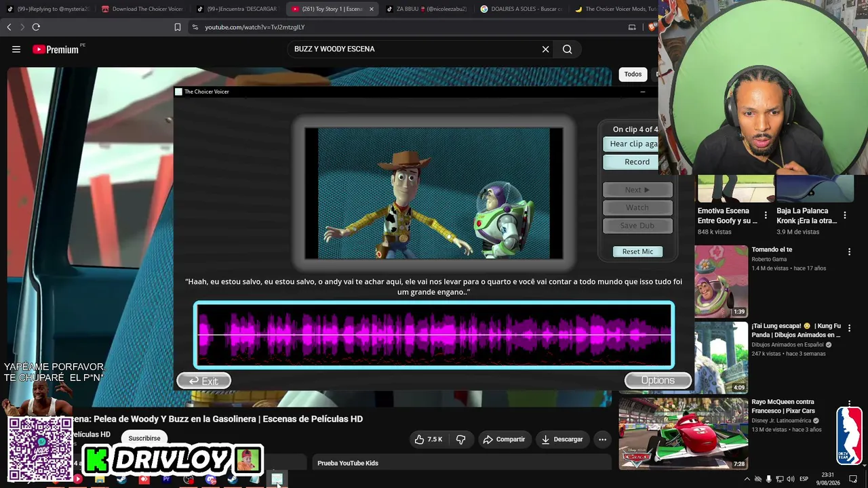
Task: Open the 'Roberto Gama' channel name
Action: (x=769, y=259)
